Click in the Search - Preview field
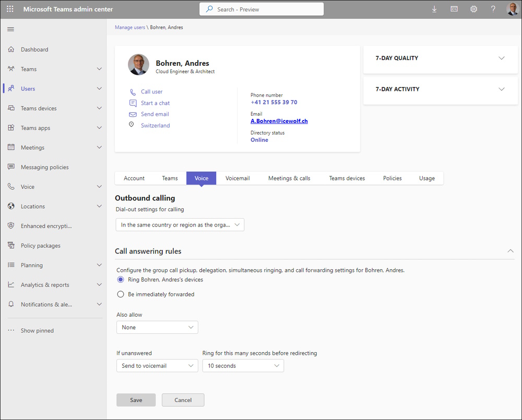 (x=262, y=9)
